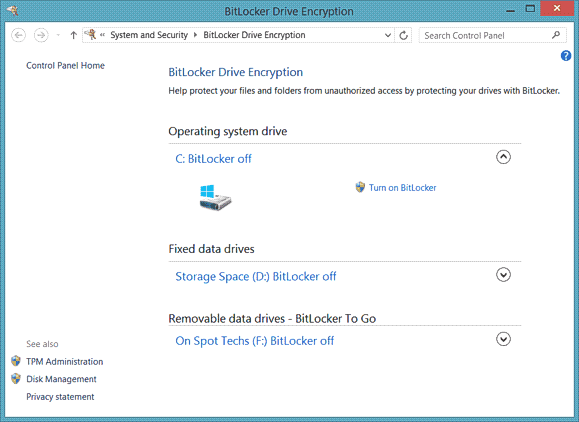Viewport: 579px width, 422px height.
Task: Click the Search Control Panel field
Action: [485, 35]
